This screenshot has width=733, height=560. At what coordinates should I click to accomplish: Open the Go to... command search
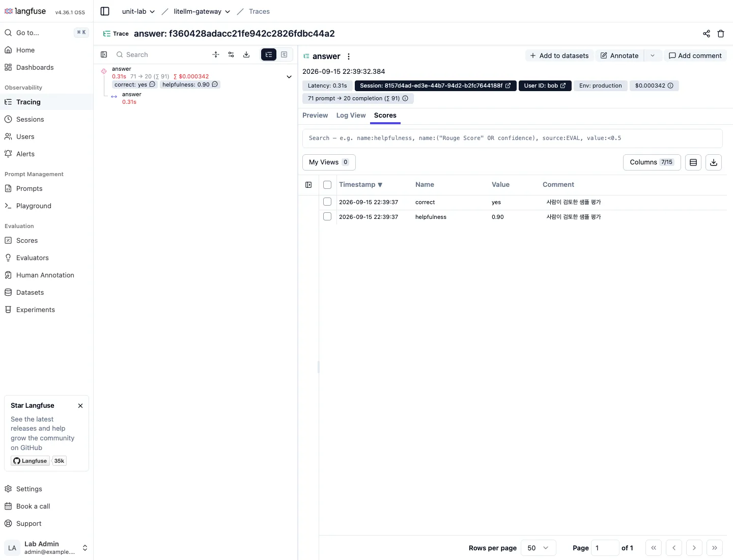pos(46,33)
